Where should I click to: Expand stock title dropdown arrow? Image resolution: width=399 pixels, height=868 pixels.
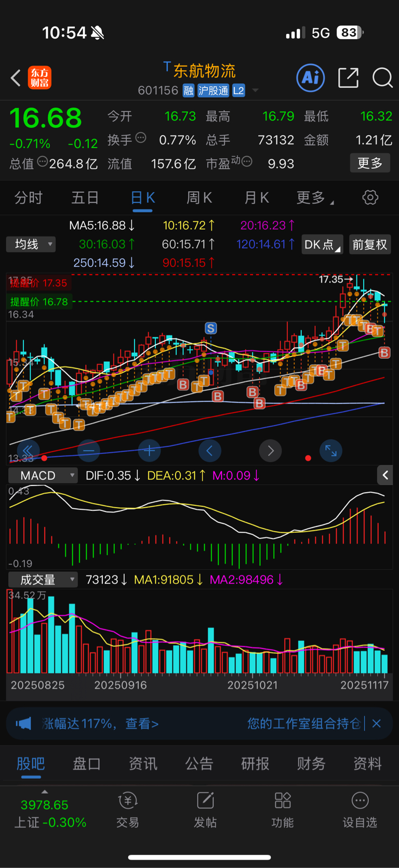pyautogui.click(x=255, y=91)
